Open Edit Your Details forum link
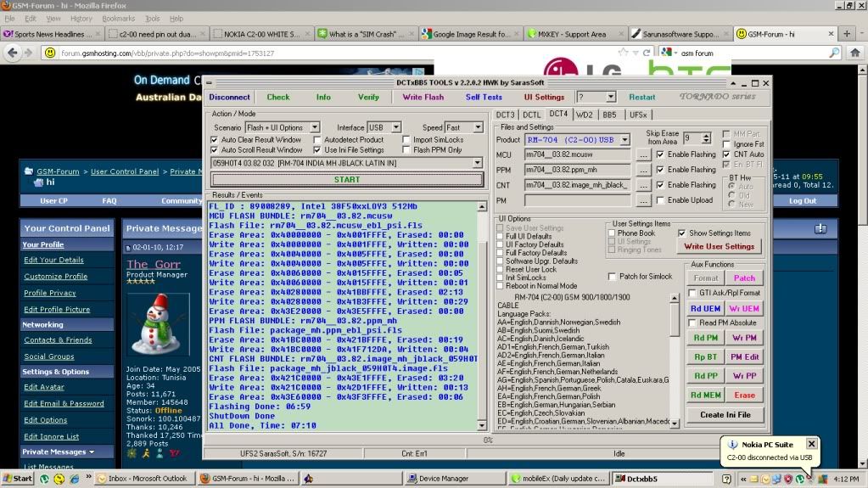Screen dimensions: 868x488 point(53,260)
